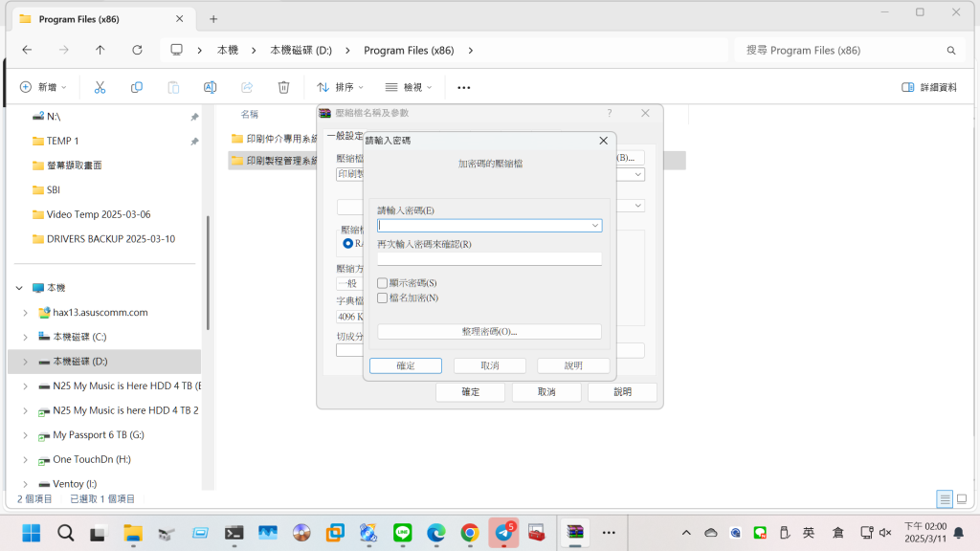The width and height of the screenshot is (980, 551).
Task: Enable the 顯示密碼 (show password) checkbox
Action: (x=383, y=283)
